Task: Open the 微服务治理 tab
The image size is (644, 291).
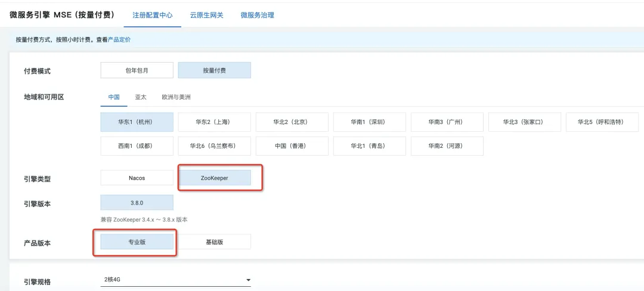Action: 257,15
